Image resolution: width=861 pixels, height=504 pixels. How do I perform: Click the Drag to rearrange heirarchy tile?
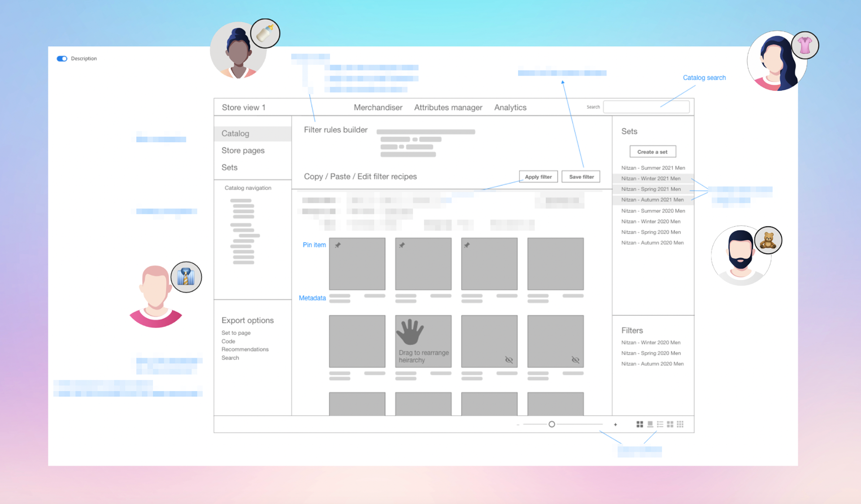[423, 341]
